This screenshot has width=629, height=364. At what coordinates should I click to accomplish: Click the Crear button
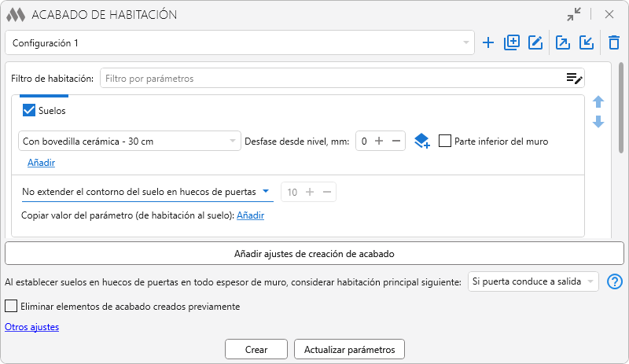click(x=256, y=349)
